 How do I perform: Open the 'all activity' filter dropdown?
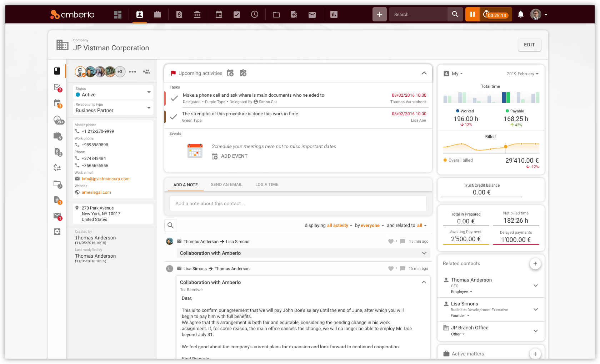(x=340, y=226)
